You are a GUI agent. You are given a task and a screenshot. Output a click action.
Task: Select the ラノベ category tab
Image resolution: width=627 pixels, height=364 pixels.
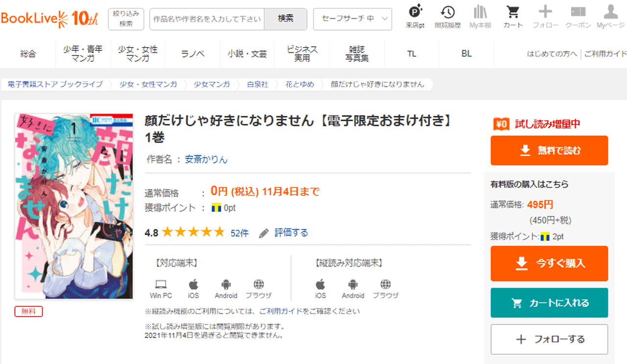193,54
